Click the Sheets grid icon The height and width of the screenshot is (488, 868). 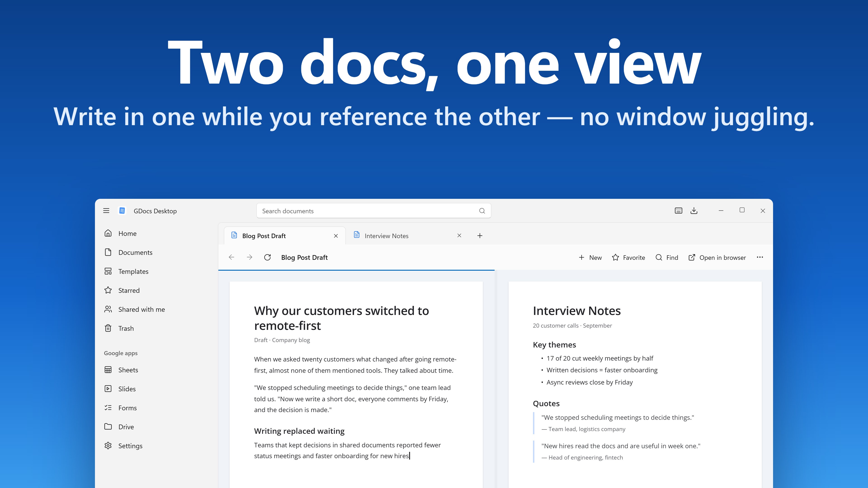coord(108,370)
